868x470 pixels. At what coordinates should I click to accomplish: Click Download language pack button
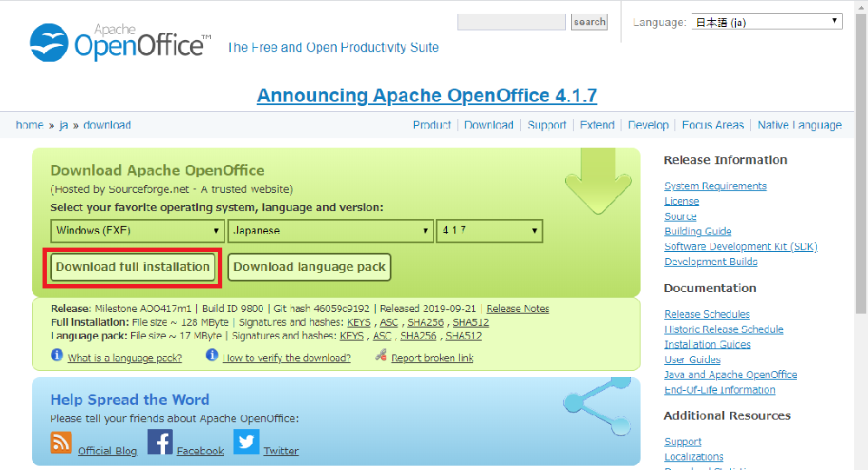point(310,268)
